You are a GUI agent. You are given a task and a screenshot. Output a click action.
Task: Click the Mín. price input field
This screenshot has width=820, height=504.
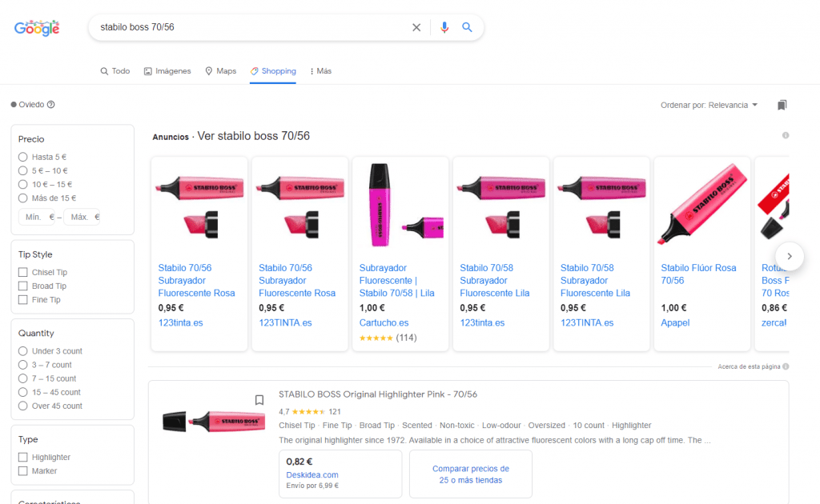pyautogui.click(x=36, y=217)
